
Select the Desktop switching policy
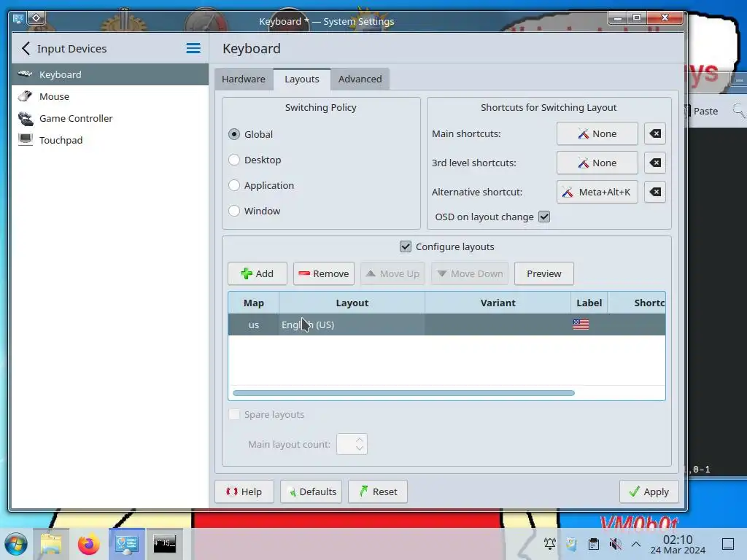coord(255,160)
